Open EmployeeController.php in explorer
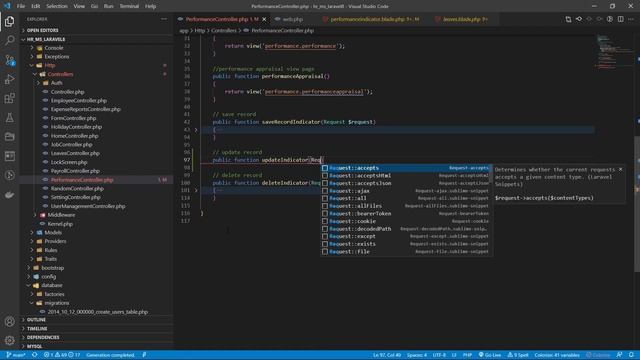The height and width of the screenshot is (360, 640). [x=79, y=100]
